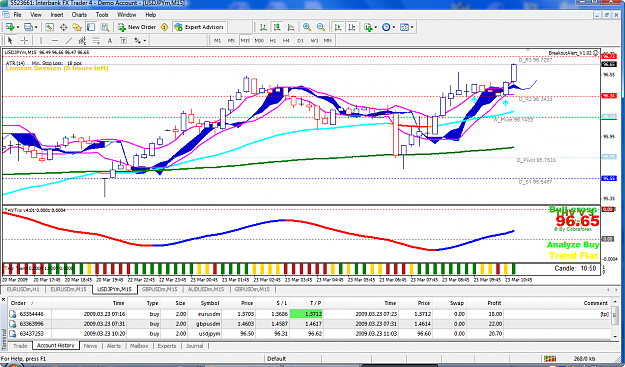Open the Tools menu

pos(102,15)
